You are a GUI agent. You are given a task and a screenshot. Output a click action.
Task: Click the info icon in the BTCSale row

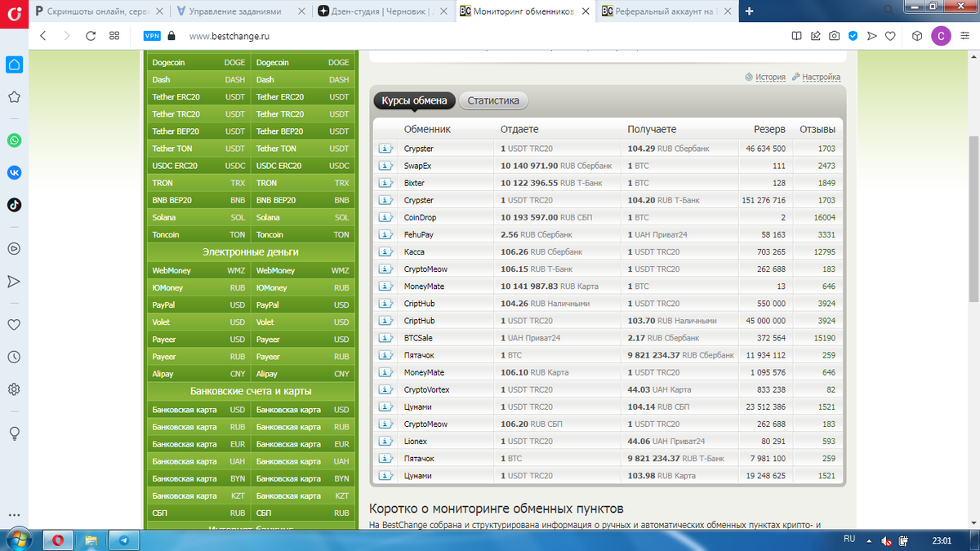coord(385,338)
